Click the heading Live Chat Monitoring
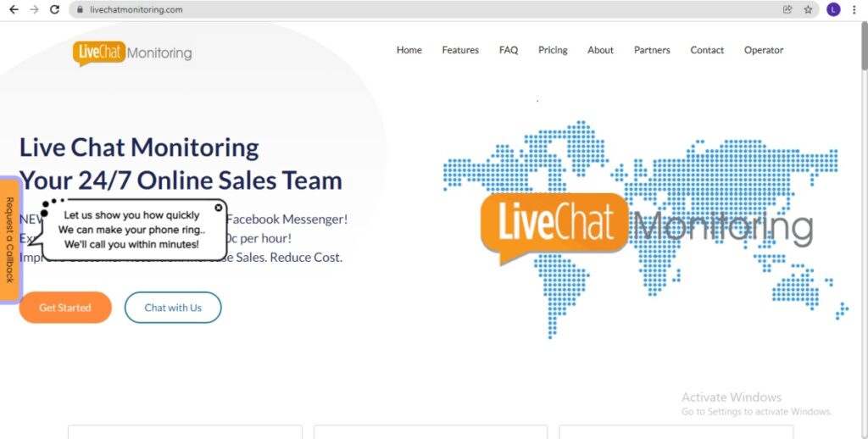The height and width of the screenshot is (439, 868). pyautogui.click(x=139, y=147)
